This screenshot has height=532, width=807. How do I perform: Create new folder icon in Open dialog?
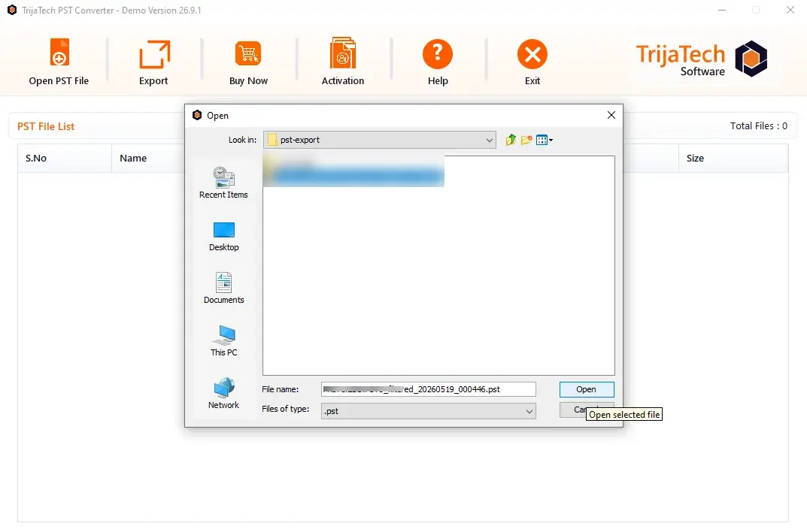click(526, 140)
